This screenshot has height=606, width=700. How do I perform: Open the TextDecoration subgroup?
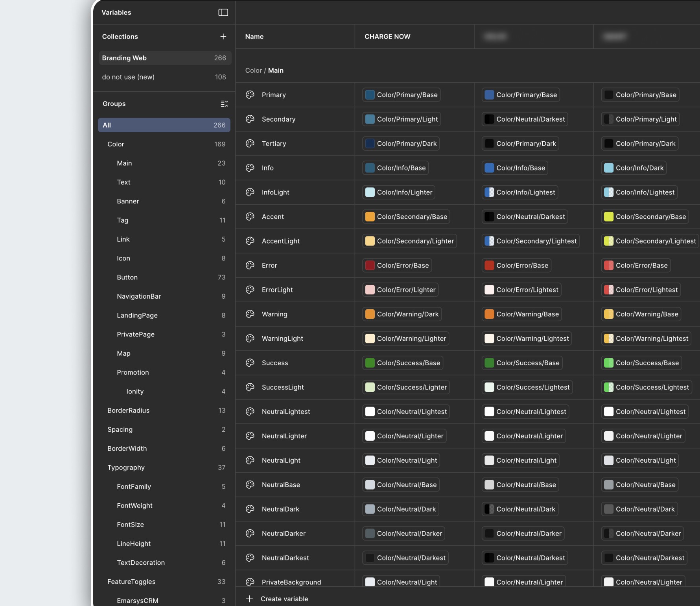(164, 563)
